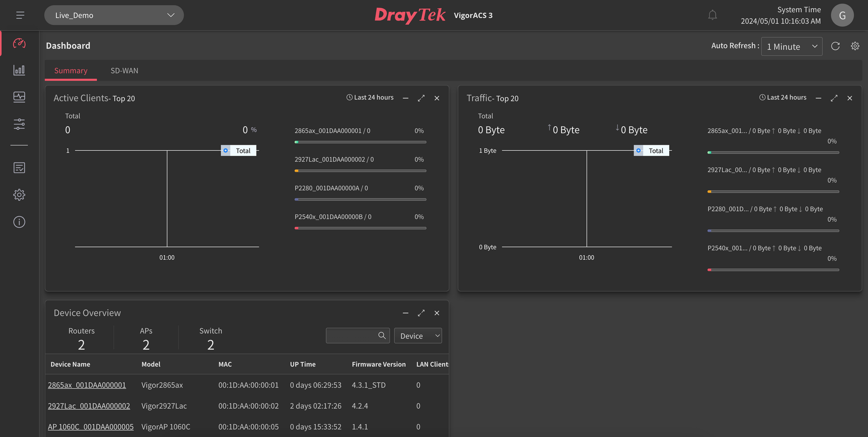The width and height of the screenshot is (868, 437).
Task: Toggle Total series in Active Clients chart
Action: pos(239,151)
